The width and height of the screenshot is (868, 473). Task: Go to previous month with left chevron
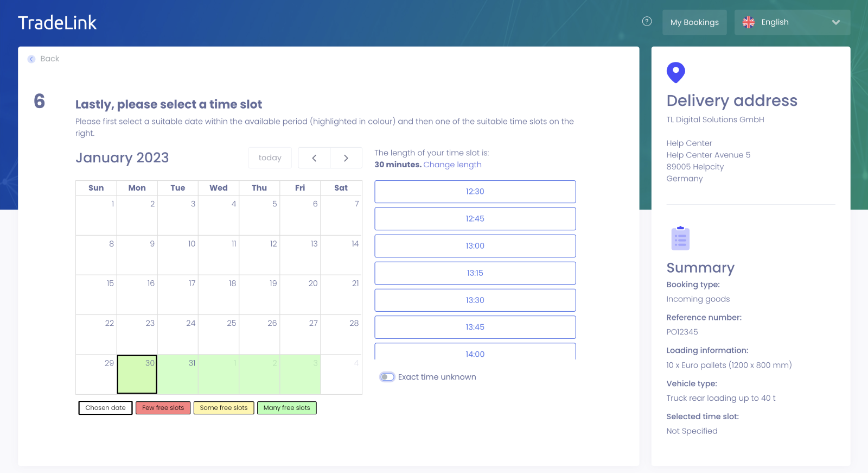coord(314,158)
